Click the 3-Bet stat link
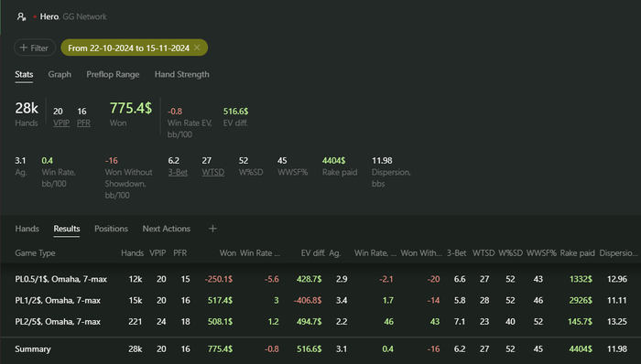The width and height of the screenshot is (641, 364). coord(178,172)
